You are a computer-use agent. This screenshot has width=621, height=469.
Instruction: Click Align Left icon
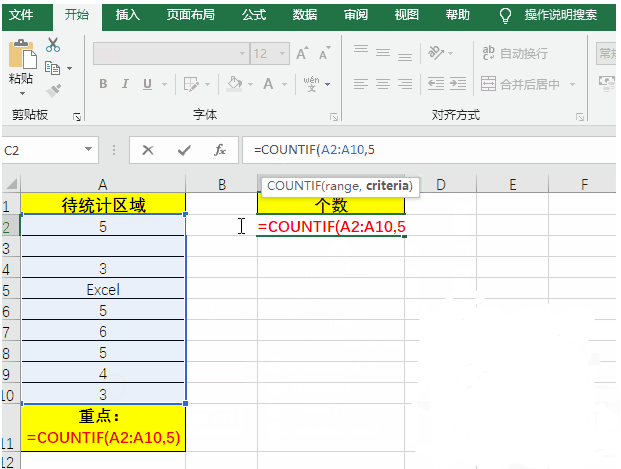click(x=361, y=84)
